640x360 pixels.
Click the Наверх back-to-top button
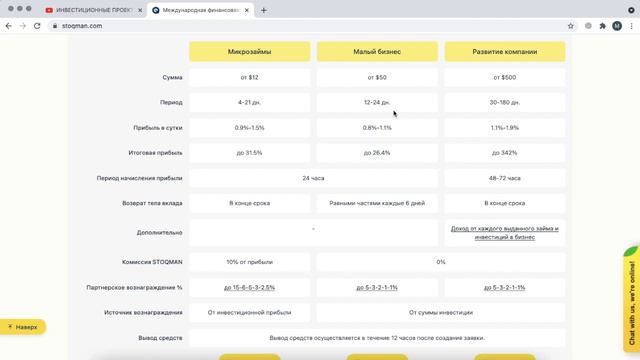pyautogui.click(x=23, y=327)
